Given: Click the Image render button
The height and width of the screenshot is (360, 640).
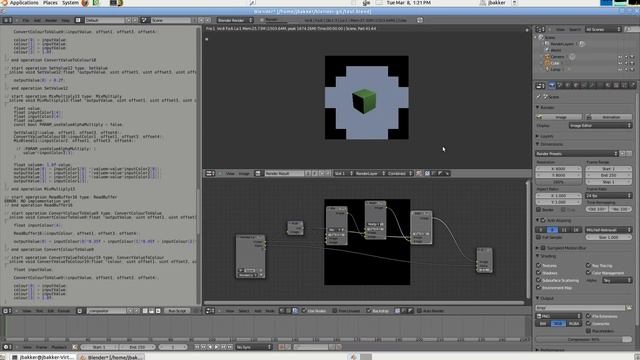Looking at the screenshot, I should 558,117.
